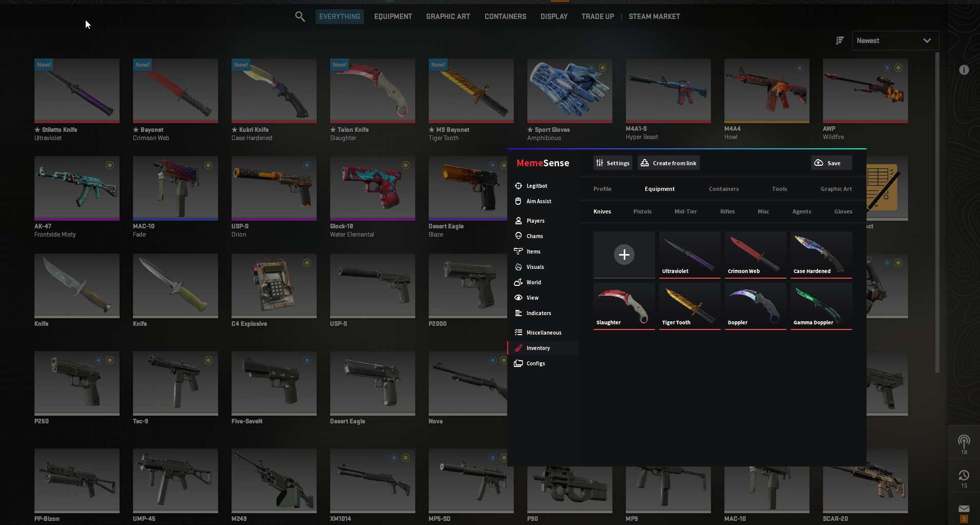Open the MemeSense Containers tab
This screenshot has width=980, height=525.
tap(724, 189)
